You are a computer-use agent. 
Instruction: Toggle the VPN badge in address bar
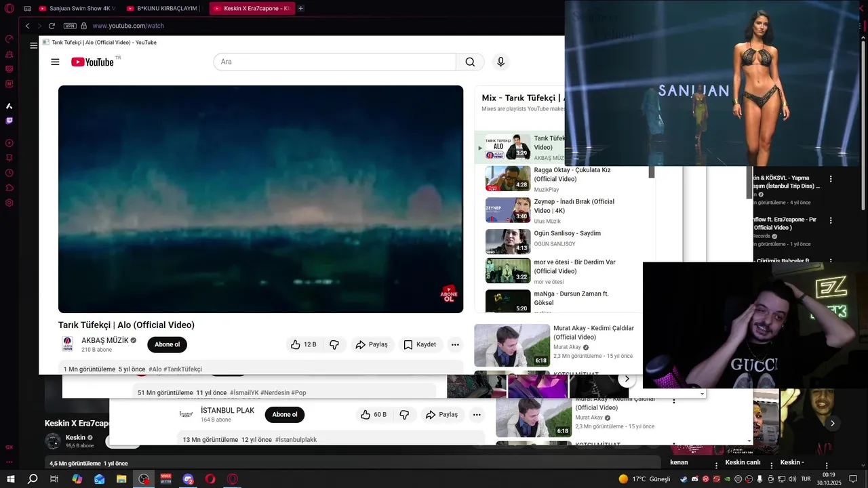point(70,26)
